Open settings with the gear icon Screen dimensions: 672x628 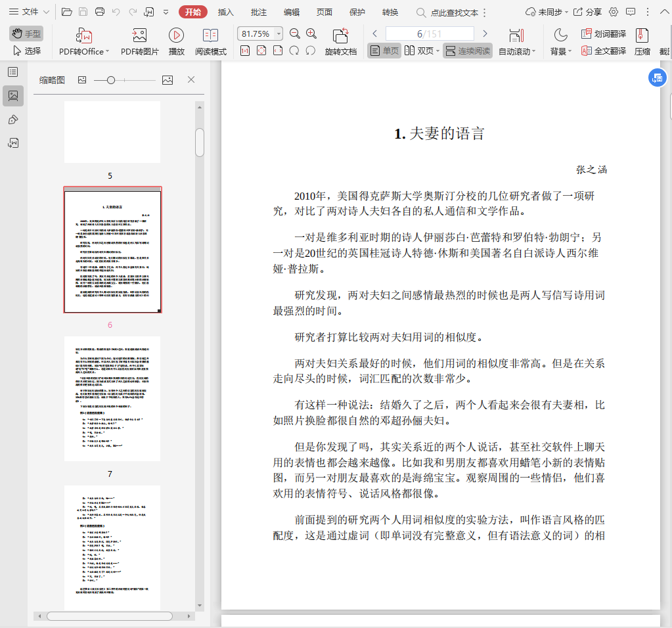coord(614,12)
